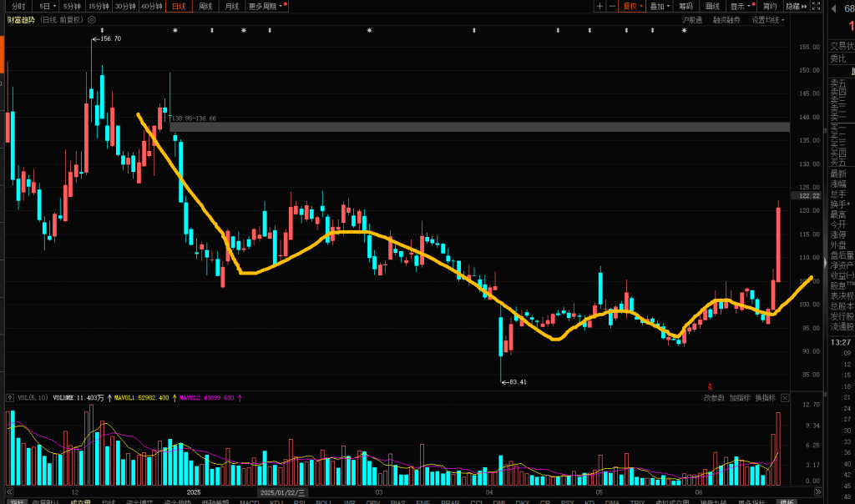Image resolution: width=855 pixels, height=504 pixels.
Task: Jump to earliest data with left double-arrow
Action: (9, 492)
